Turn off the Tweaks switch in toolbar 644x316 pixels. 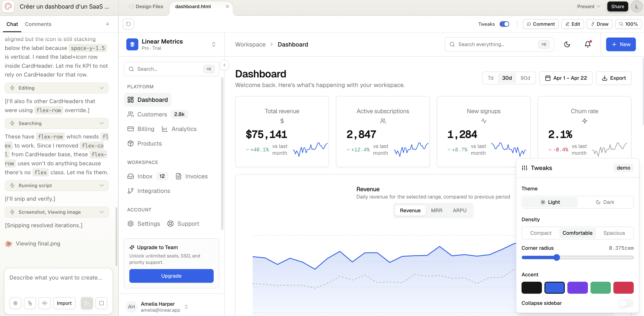504,24
